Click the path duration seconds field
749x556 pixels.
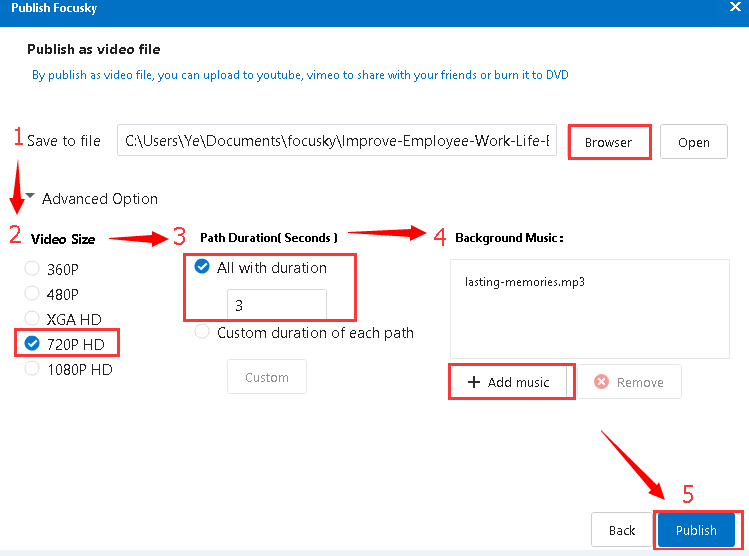277,304
